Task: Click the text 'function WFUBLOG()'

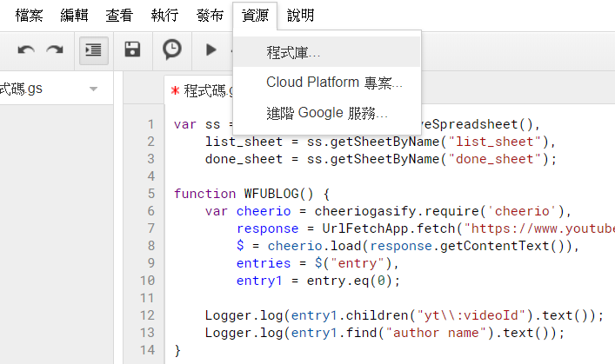Action: [x=244, y=194]
